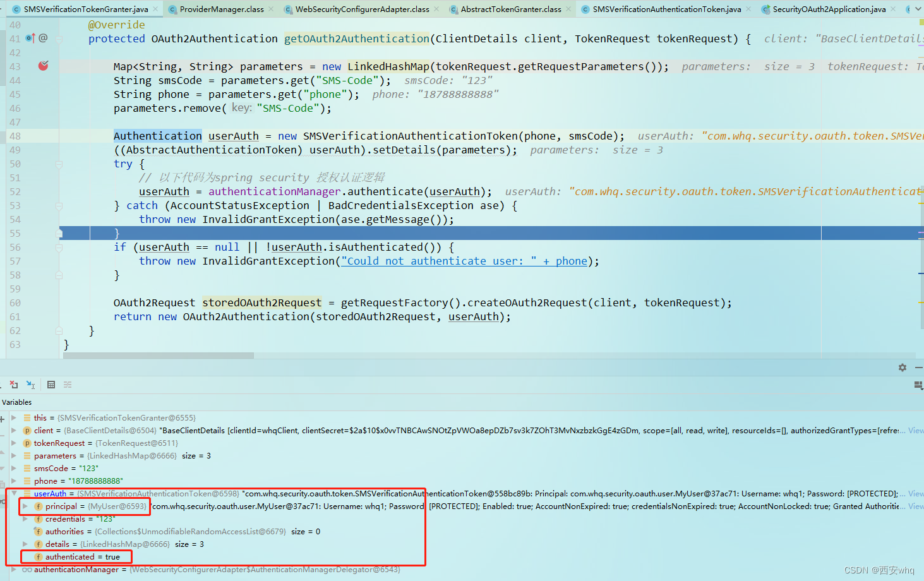924x581 pixels.
Task: Open the evaluate expression calculator icon
Action: coord(51,384)
